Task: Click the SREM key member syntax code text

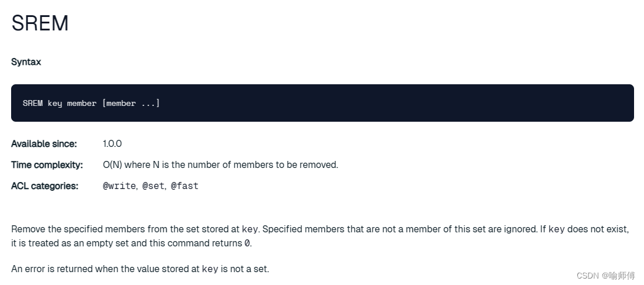Action: coord(91,103)
